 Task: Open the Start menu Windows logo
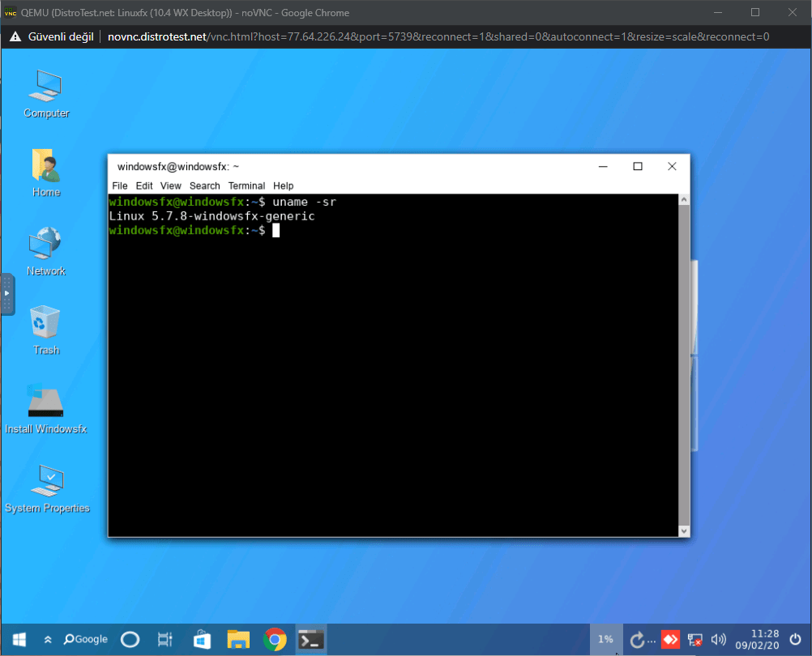click(19, 640)
